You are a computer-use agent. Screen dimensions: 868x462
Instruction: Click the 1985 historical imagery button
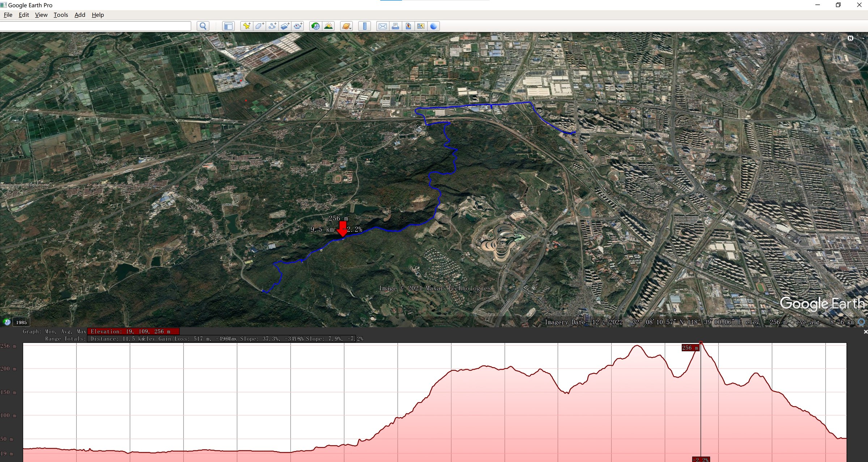21,322
